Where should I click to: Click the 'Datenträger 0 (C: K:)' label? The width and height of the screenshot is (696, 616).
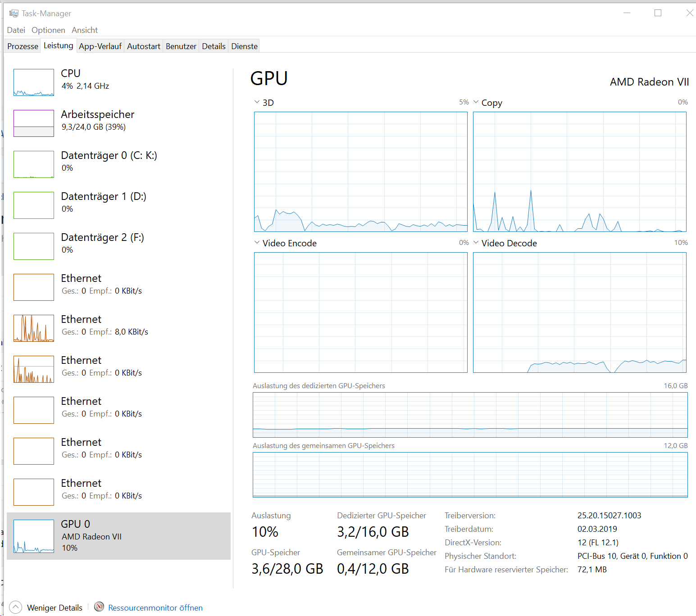(109, 155)
